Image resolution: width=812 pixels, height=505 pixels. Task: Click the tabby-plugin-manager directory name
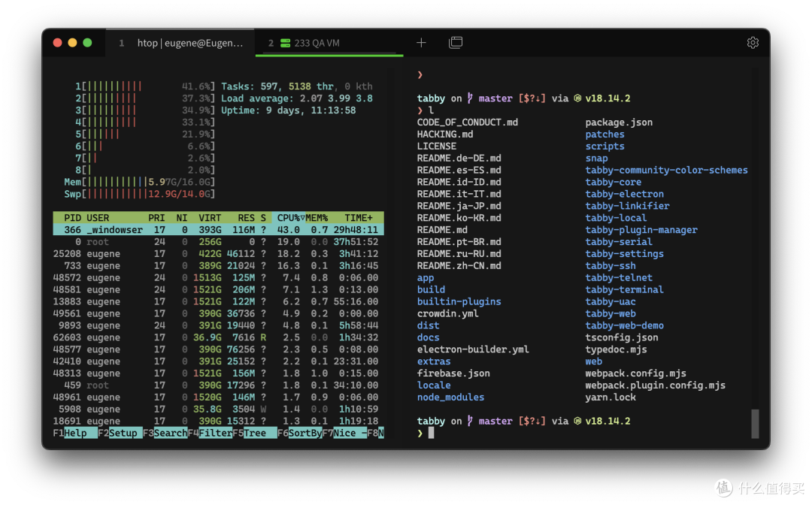pos(641,230)
